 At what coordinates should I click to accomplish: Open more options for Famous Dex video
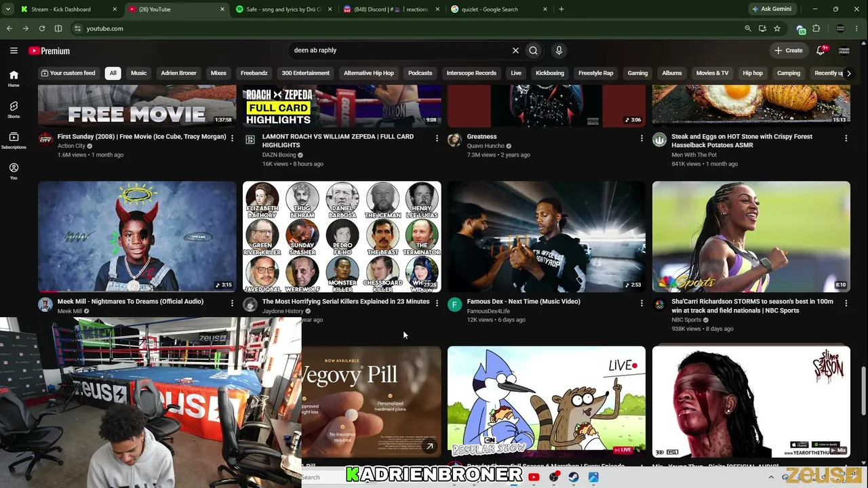(642, 303)
